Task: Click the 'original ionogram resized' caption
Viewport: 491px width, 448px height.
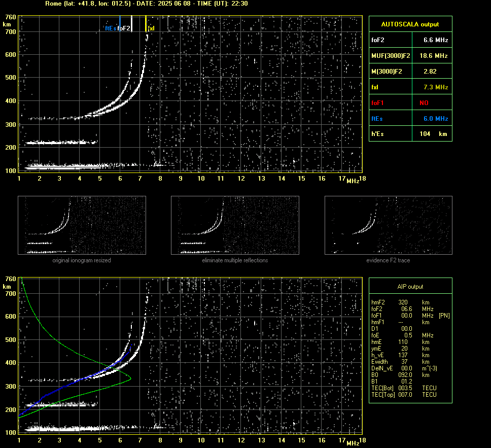Action: [82, 260]
